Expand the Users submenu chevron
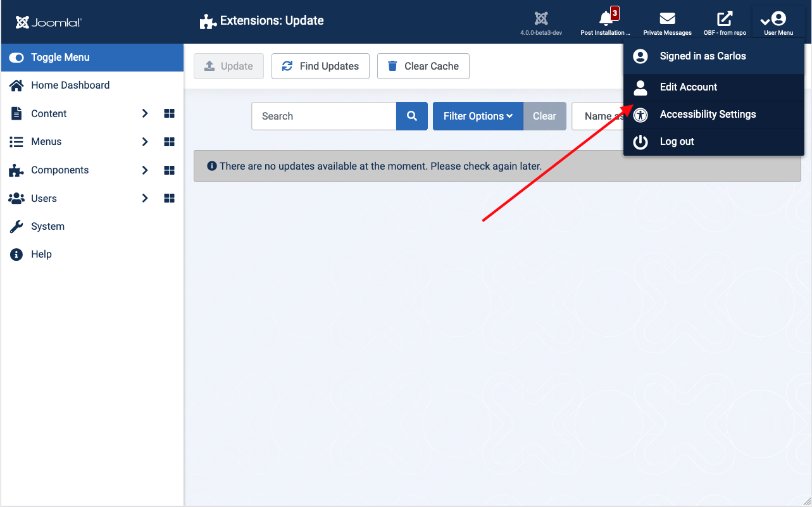 click(x=145, y=199)
